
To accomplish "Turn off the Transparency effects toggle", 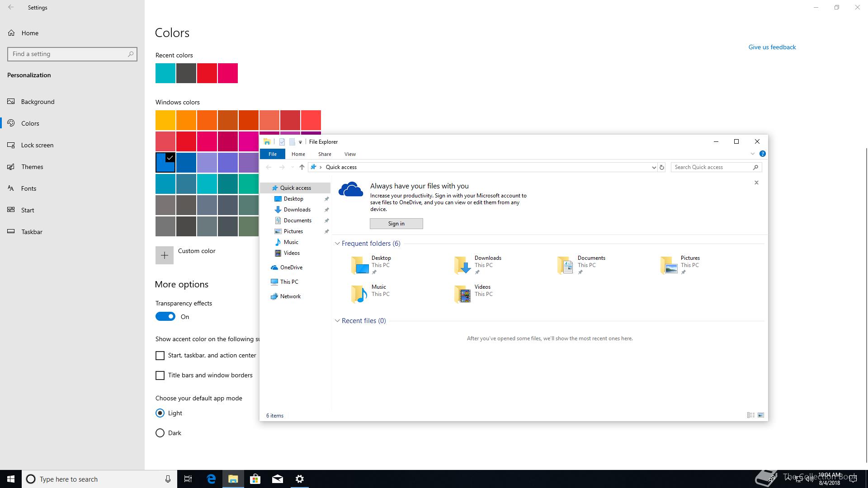I will tap(165, 317).
